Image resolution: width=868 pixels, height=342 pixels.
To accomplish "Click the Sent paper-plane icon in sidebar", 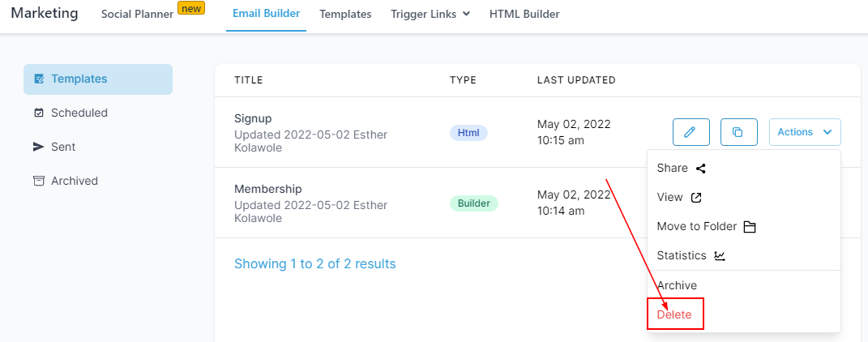I will (x=39, y=147).
